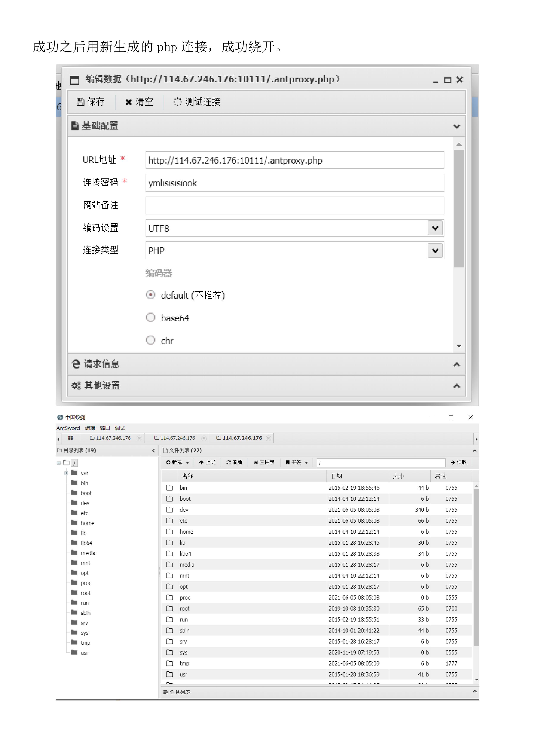The width and height of the screenshot is (535, 756).
Task: Select the etc folder in directory tree
Action: tap(84, 513)
